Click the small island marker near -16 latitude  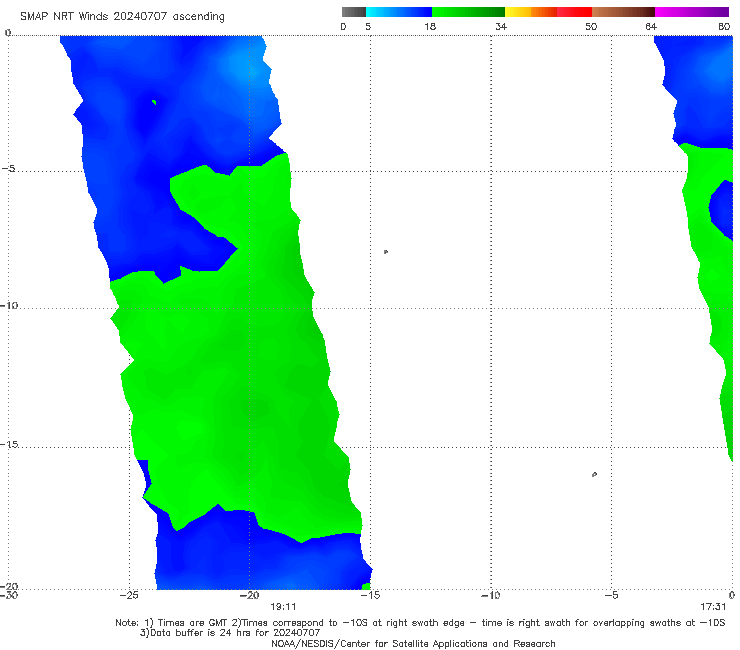coord(594,474)
